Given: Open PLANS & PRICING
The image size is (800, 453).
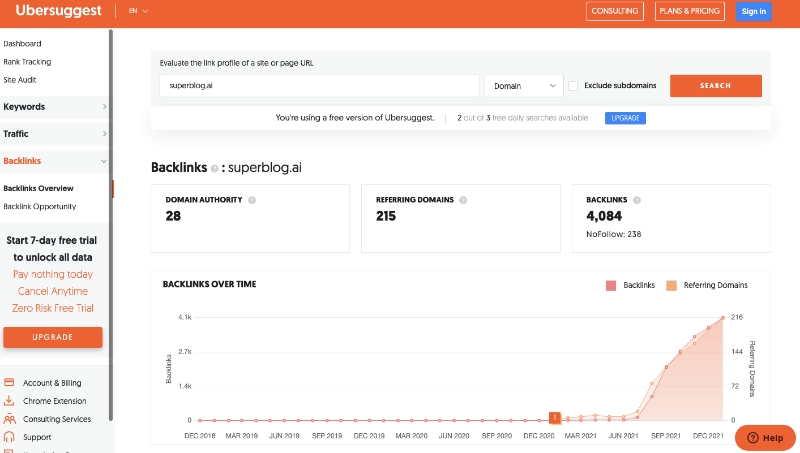Looking at the screenshot, I should click(690, 11).
